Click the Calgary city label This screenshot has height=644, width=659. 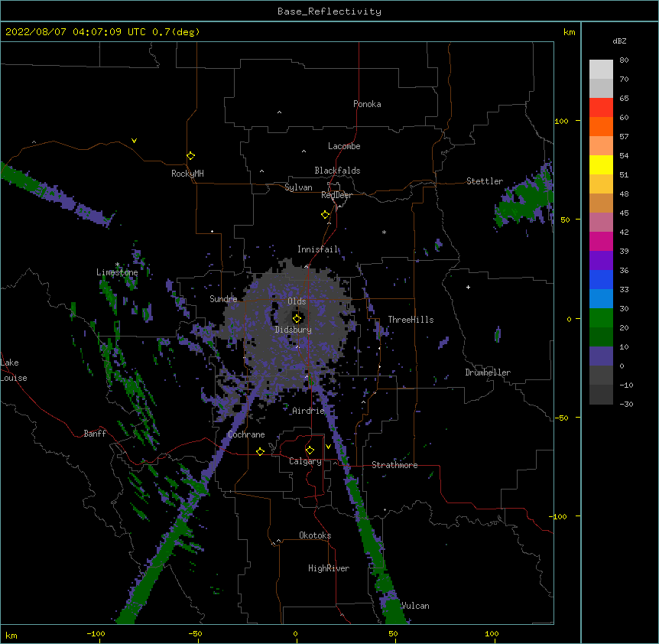(x=305, y=461)
